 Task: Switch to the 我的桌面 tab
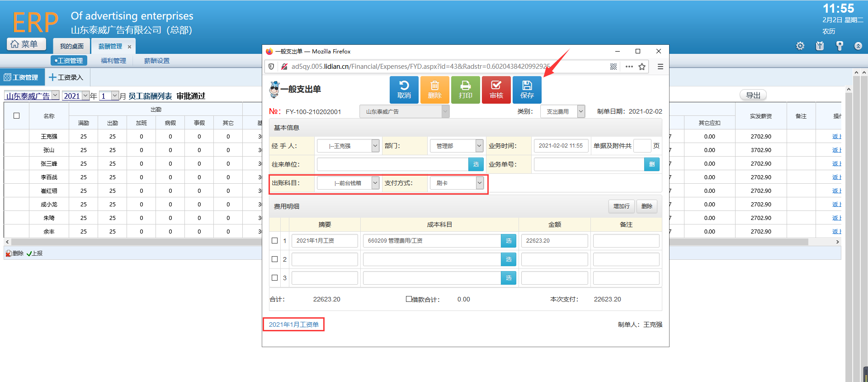point(72,46)
